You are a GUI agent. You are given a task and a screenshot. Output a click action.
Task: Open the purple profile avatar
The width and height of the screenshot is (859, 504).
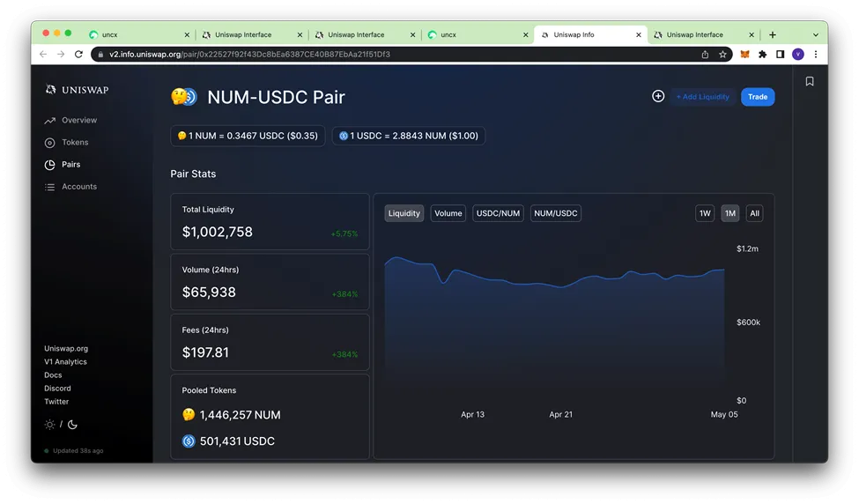798,55
